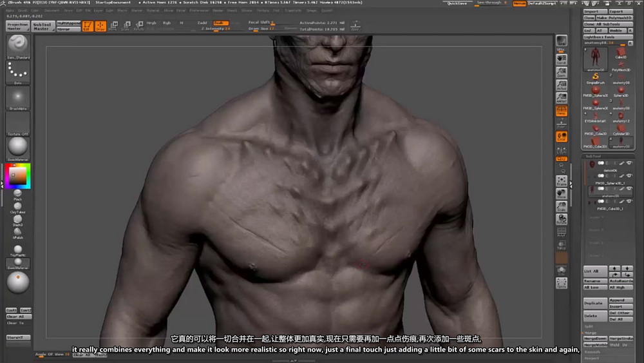644x363 pixels.
Task: Expand the Split section
Action: [x=589, y=326]
